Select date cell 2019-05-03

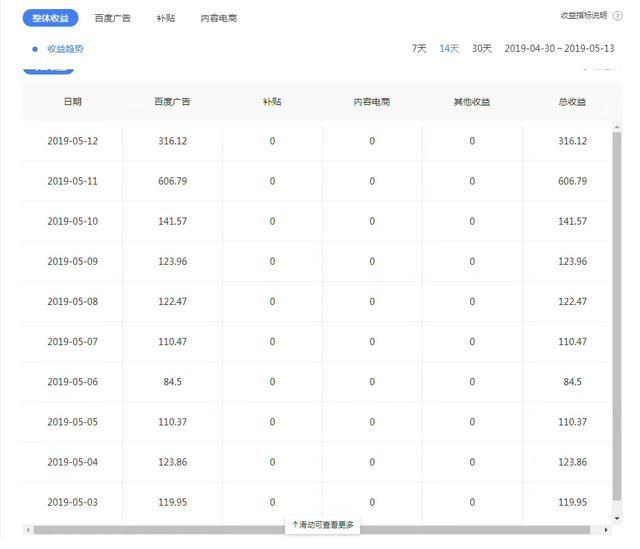(x=73, y=502)
